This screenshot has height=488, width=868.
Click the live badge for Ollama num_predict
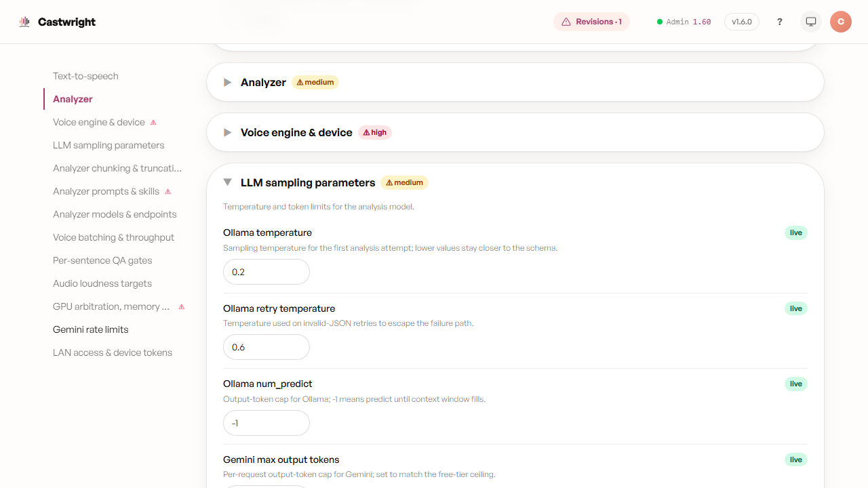pyautogui.click(x=796, y=384)
